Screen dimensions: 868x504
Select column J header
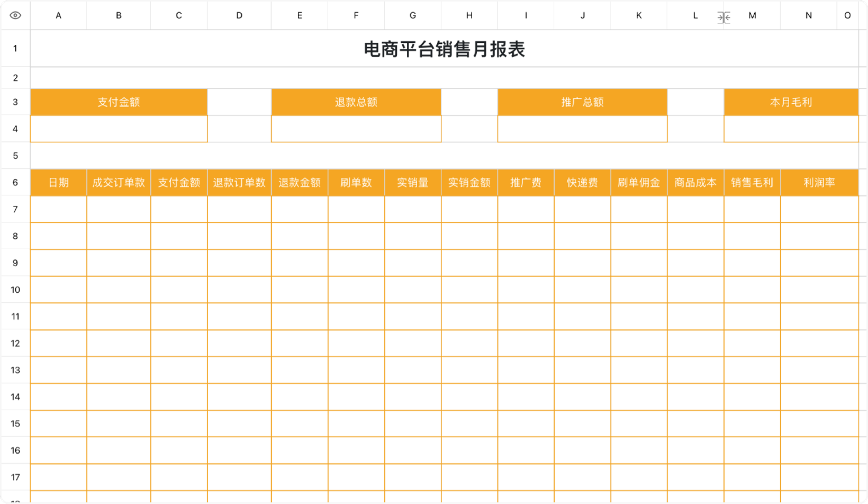583,15
